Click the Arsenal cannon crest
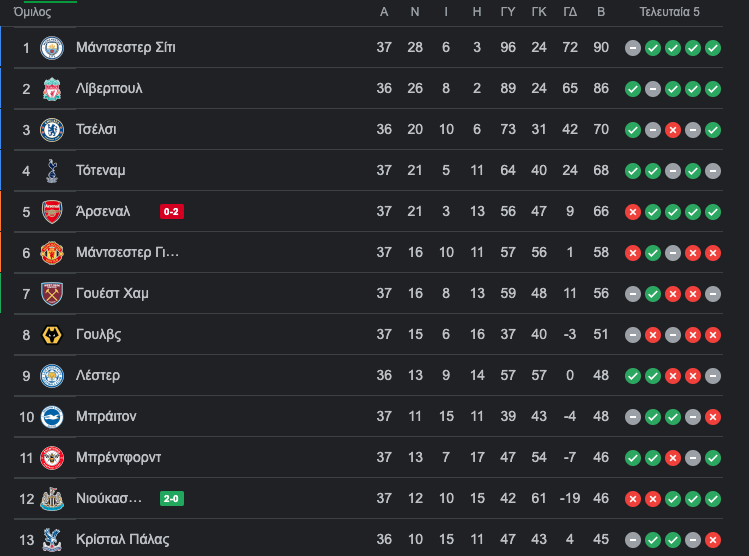749x556 pixels. pyautogui.click(x=52, y=212)
